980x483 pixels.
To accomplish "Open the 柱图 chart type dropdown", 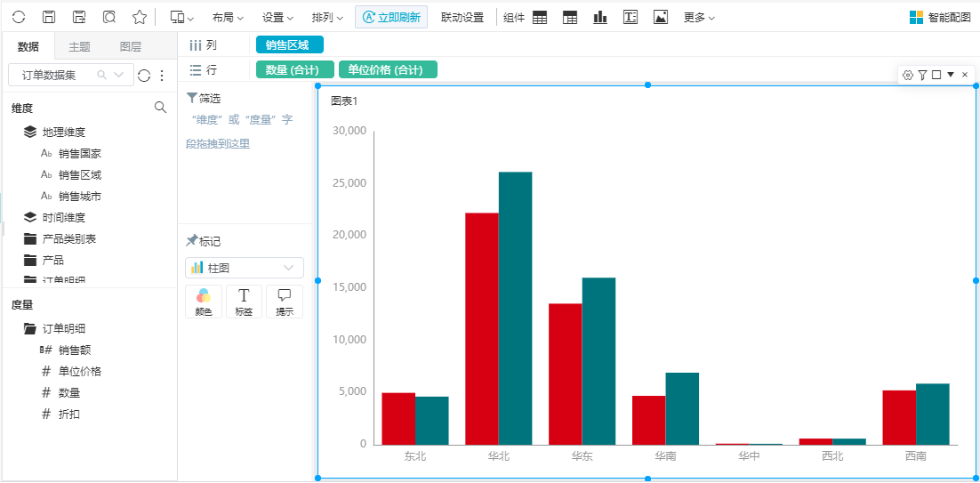I will pos(245,268).
